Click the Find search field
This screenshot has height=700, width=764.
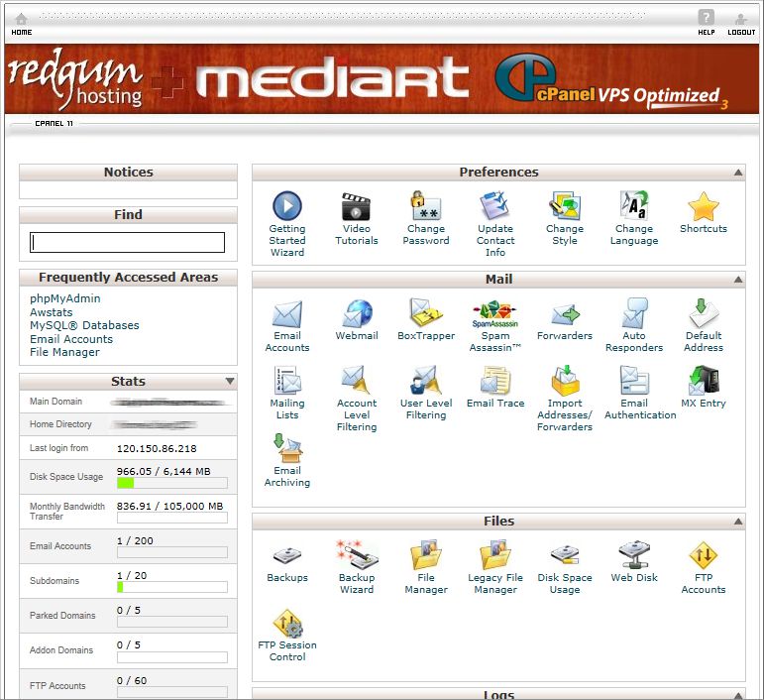pos(128,243)
